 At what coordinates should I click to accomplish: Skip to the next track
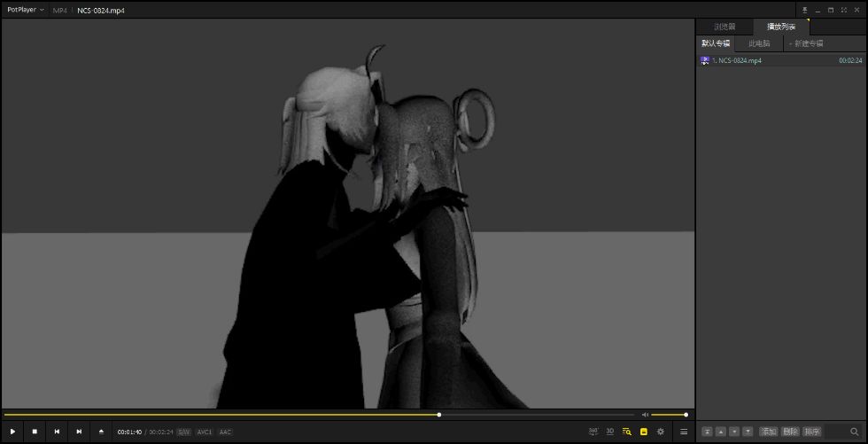click(x=79, y=432)
